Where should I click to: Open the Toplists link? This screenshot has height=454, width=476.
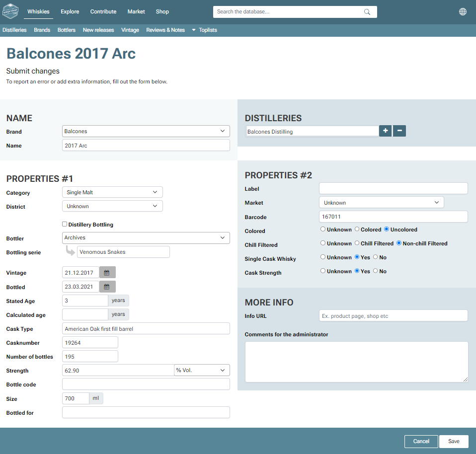click(208, 30)
